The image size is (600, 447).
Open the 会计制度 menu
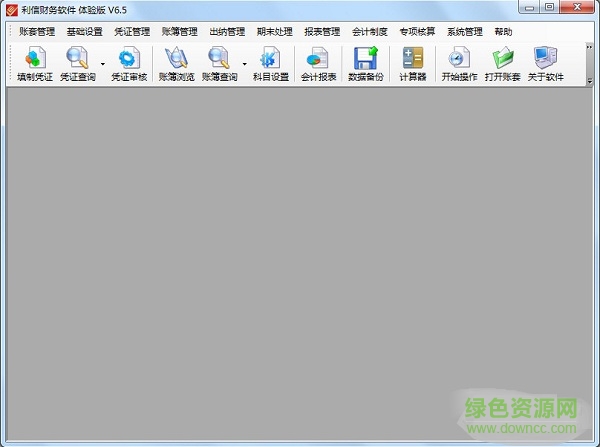pos(370,32)
